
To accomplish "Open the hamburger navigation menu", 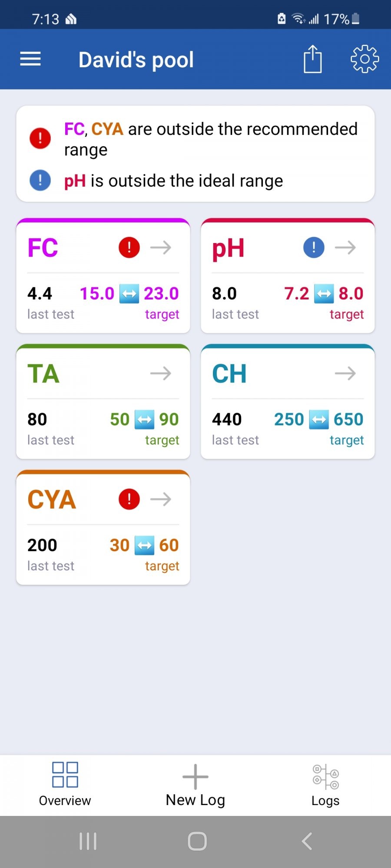I will [30, 59].
